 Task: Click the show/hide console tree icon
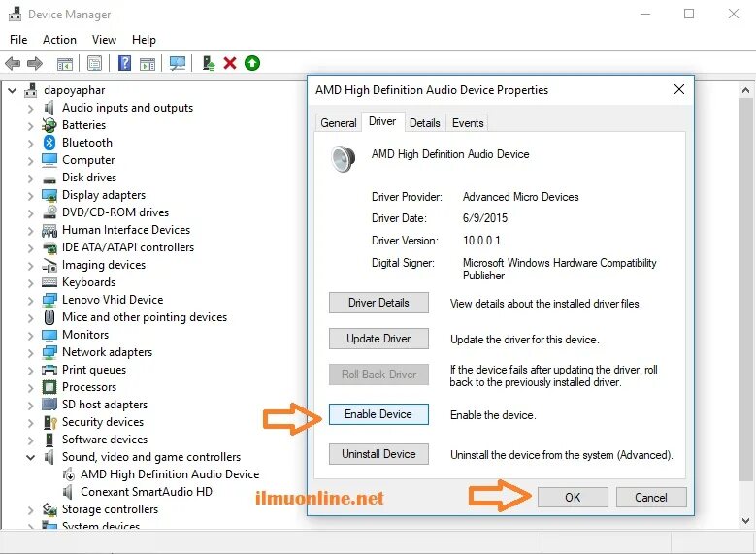(x=65, y=63)
